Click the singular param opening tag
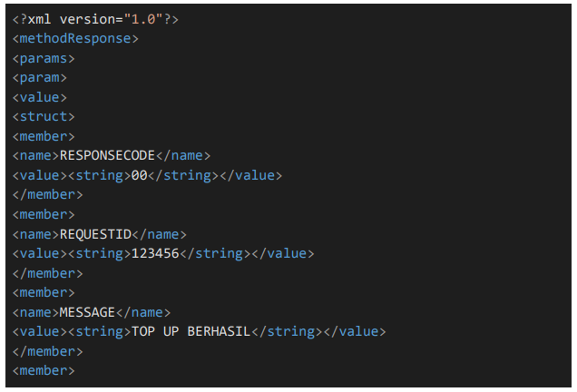 tap(41, 78)
